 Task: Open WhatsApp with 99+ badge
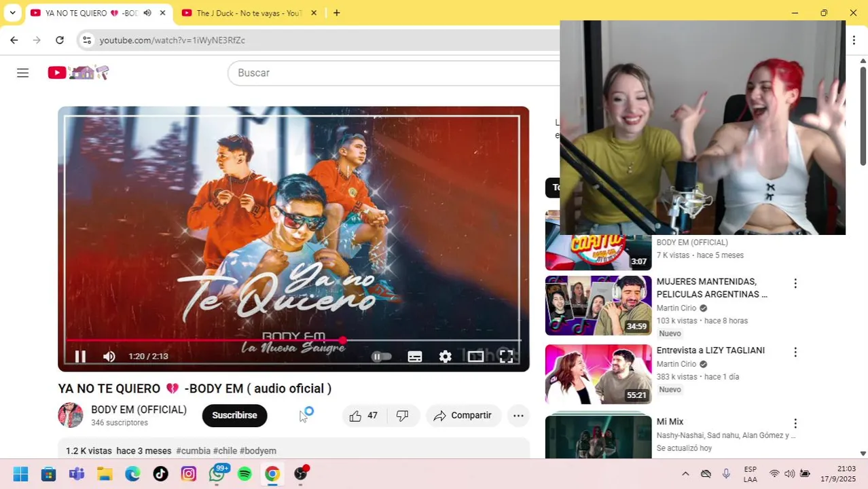point(217,474)
